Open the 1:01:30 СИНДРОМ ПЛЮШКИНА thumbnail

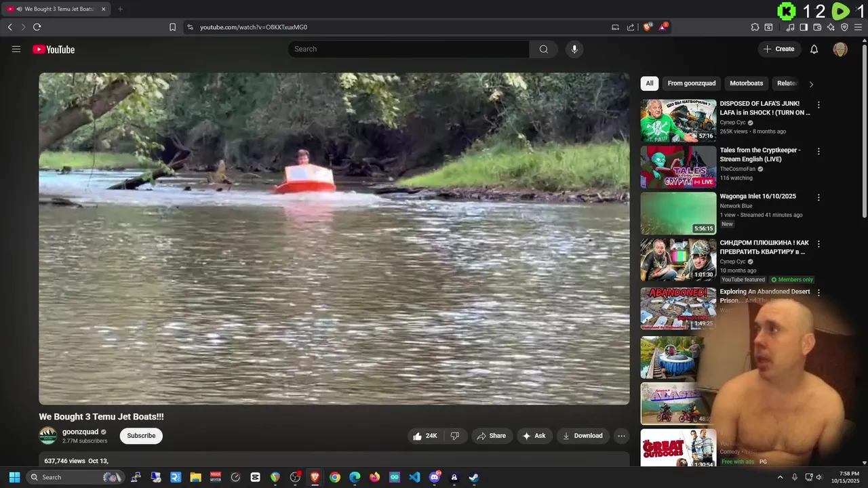tap(678, 260)
